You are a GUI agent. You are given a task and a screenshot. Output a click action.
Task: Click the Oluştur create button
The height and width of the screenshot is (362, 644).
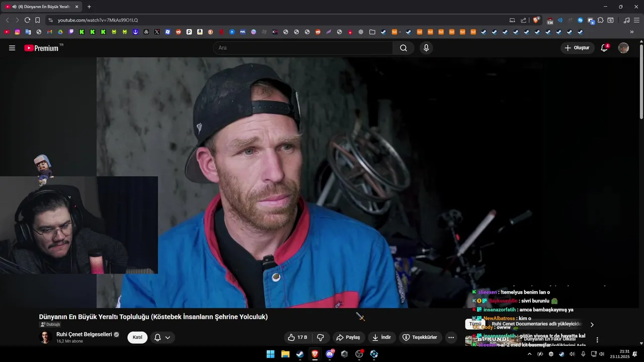click(578, 48)
